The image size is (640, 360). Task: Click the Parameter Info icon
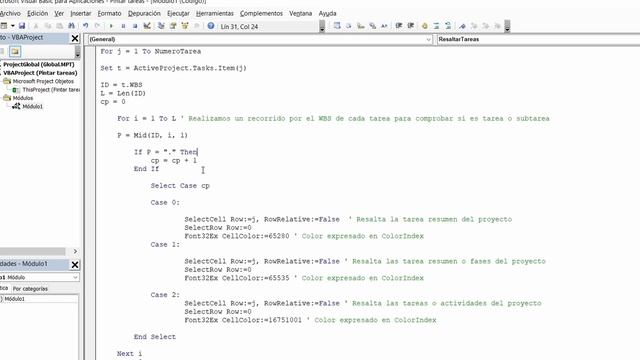[x=372, y=26]
